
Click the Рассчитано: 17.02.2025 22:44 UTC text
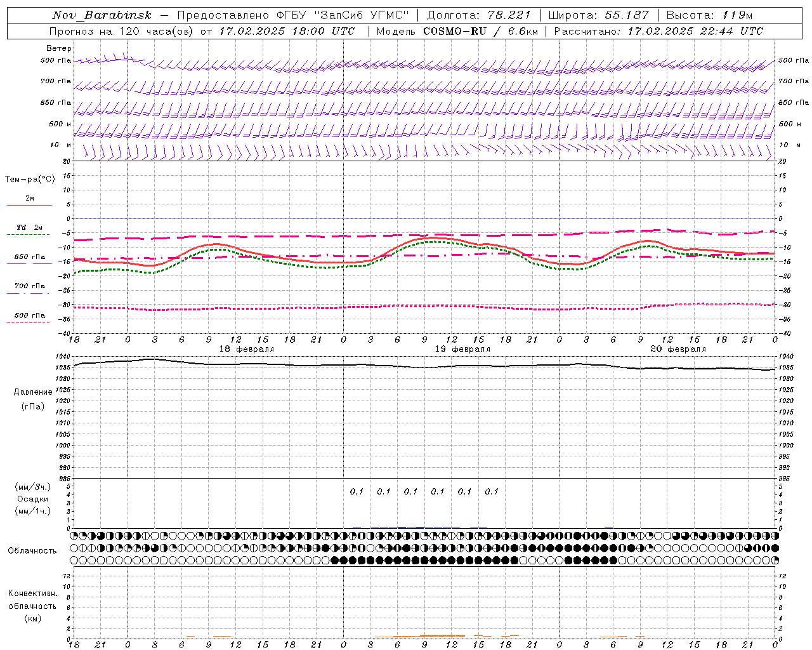click(x=658, y=31)
